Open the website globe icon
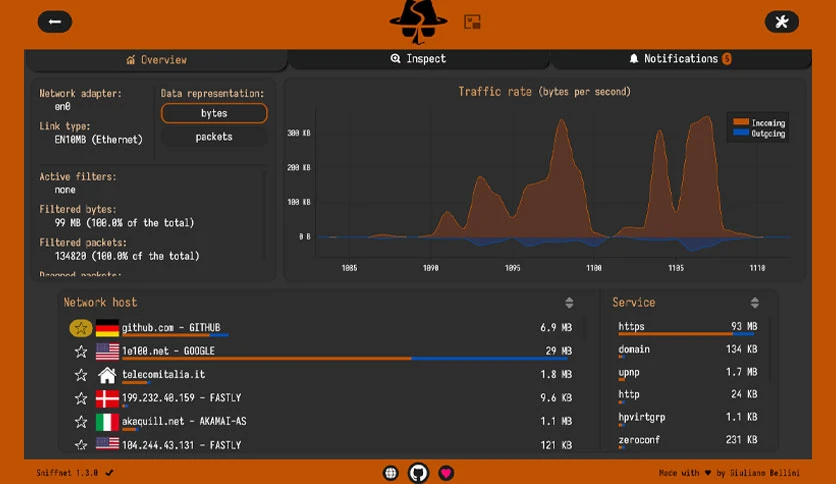836x484 pixels. coord(391,473)
